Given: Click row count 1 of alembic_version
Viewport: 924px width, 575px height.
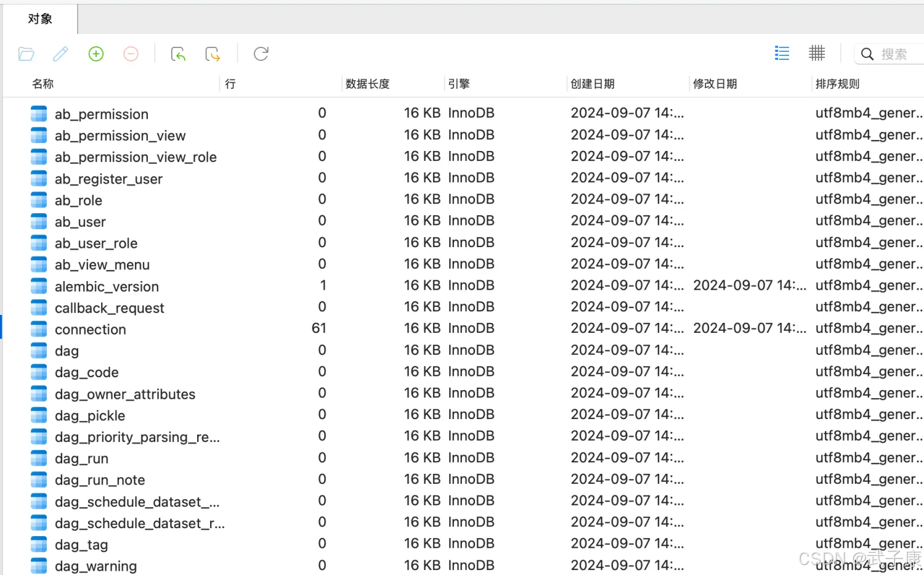Looking at the screenshot, I should click(x=323, y=285).
